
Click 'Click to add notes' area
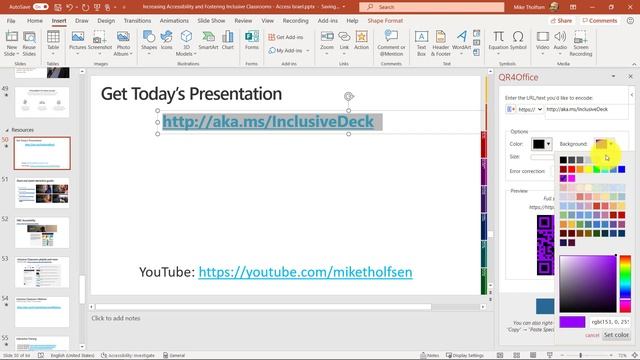pyautogui.click(x=116, y=318)
